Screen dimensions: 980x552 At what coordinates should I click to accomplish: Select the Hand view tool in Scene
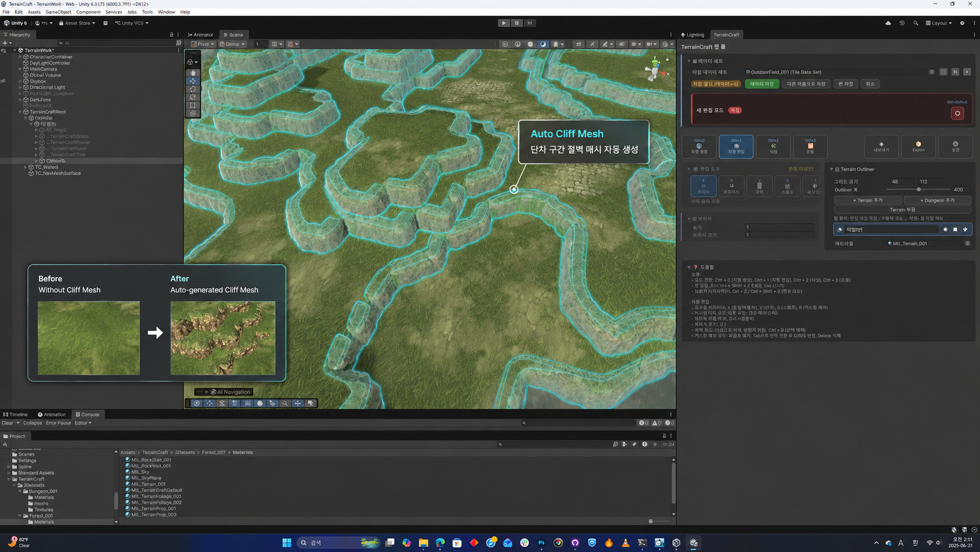click(193, 73)
